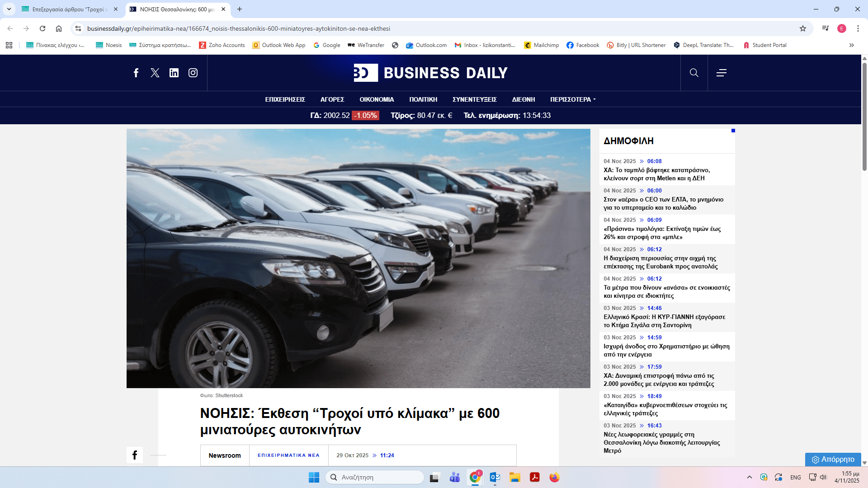Click the Windows taskbar search field
The image size is (868, 488).
tap(375, 477)
